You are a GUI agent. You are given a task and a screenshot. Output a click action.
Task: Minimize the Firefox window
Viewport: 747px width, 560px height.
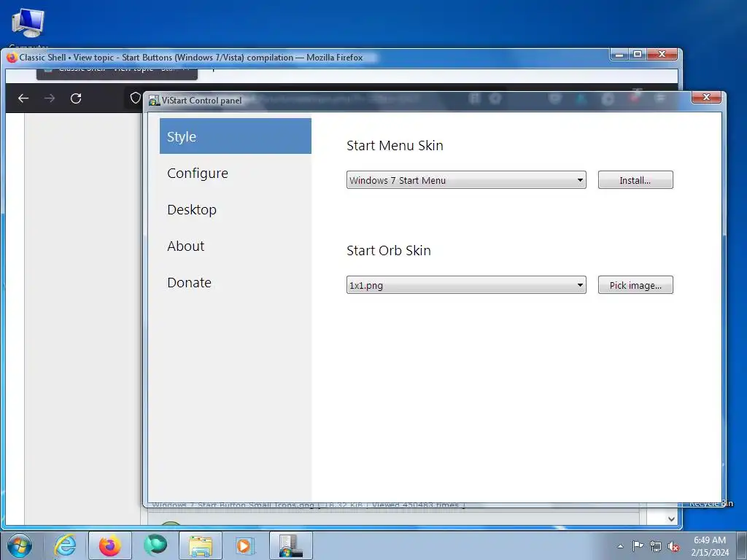[x=619, y=54]
